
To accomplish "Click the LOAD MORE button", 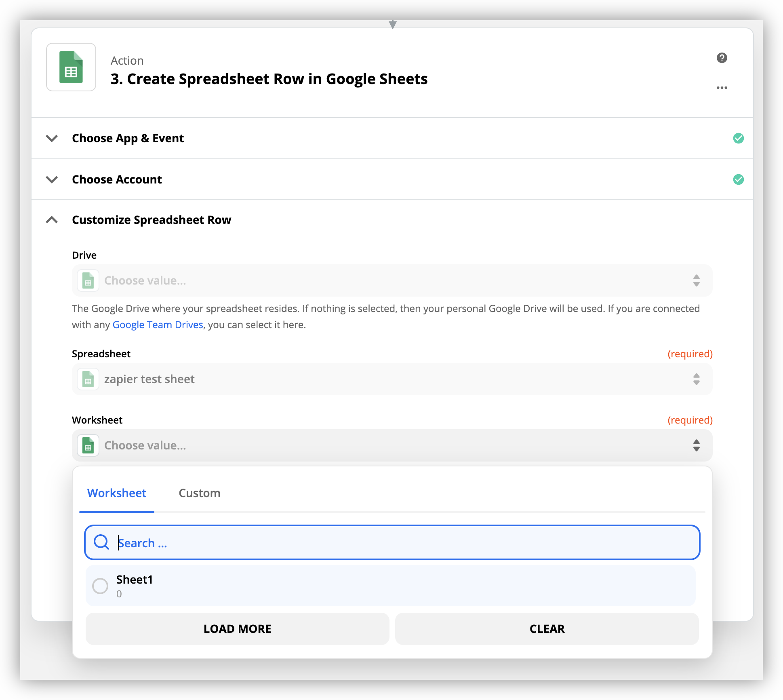I will tap(238, 629).
